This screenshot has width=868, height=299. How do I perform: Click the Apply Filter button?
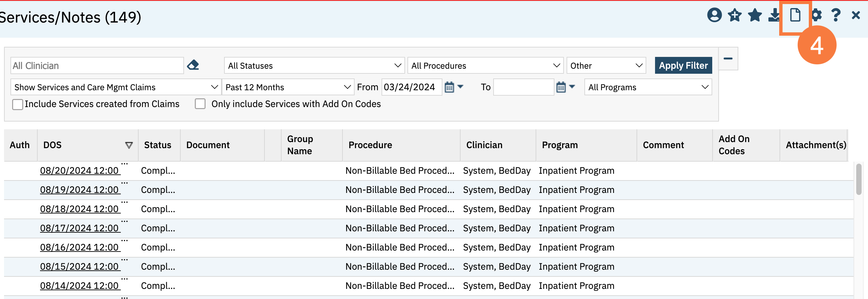pyautogui.click(x=683, y=65)
